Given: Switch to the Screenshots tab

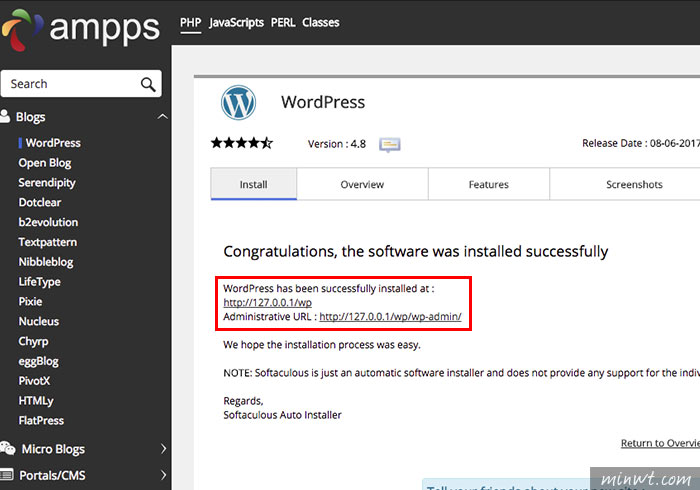Looking at the screenshot, I should click(634, 184).
